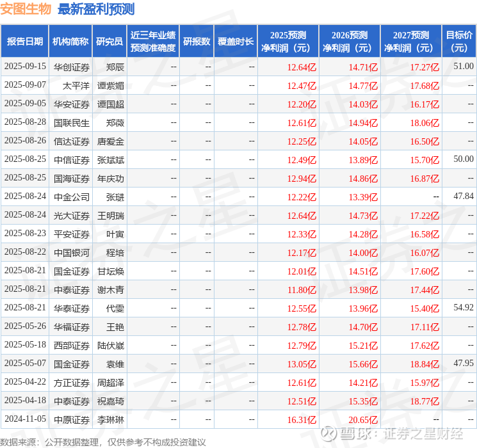Screen dimensions: 477x448
Task: Click target price 50.00
Action: pyautogui.click(x=464, y=159)
